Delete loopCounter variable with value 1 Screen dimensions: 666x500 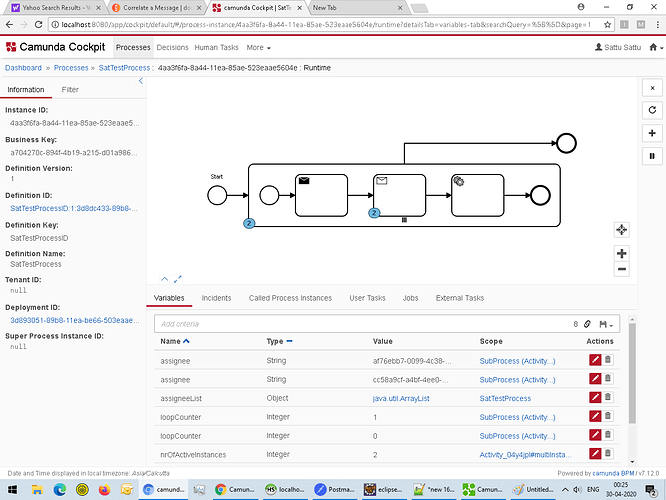pyautogui.click(x=608, y=416)
